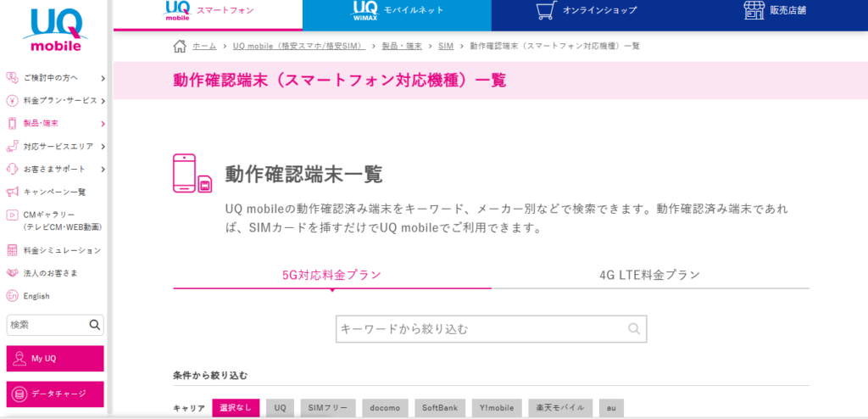Toggle the UQ carrier filter
The height and width of the screenshot is (419, 868).
point(280,408)
